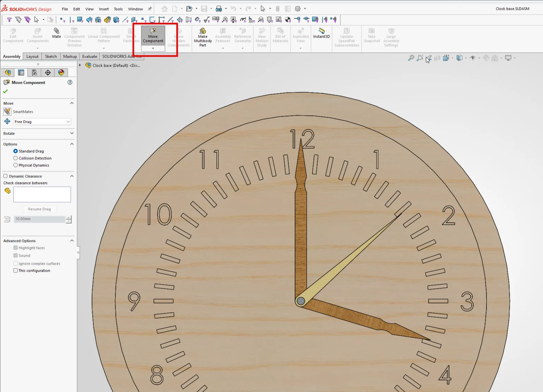The height and width of the screenshot is (392, 543).
Task: Toggle the Sound checkbox
Action: (x=16, y=256)
